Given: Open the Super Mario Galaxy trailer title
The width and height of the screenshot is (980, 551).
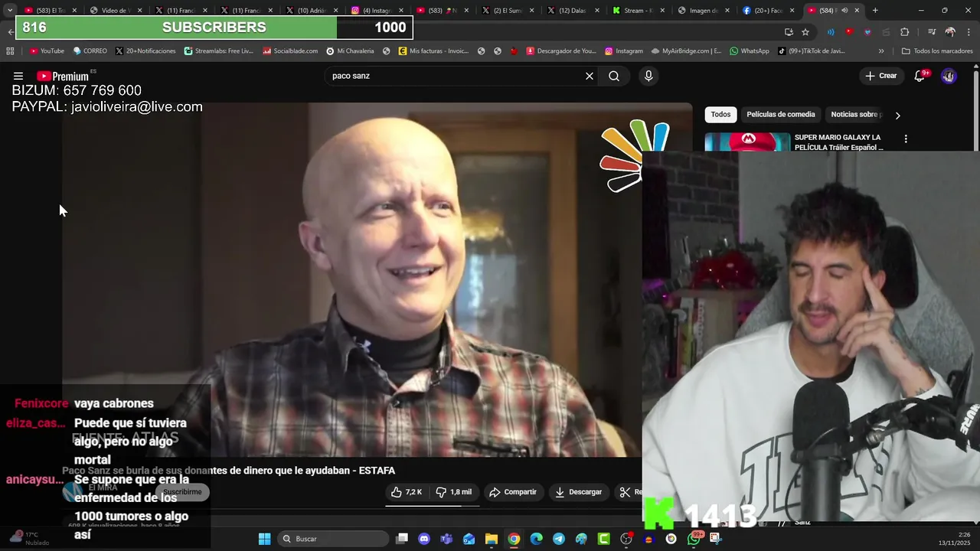Looking at the screenshot, I should 840,142.
